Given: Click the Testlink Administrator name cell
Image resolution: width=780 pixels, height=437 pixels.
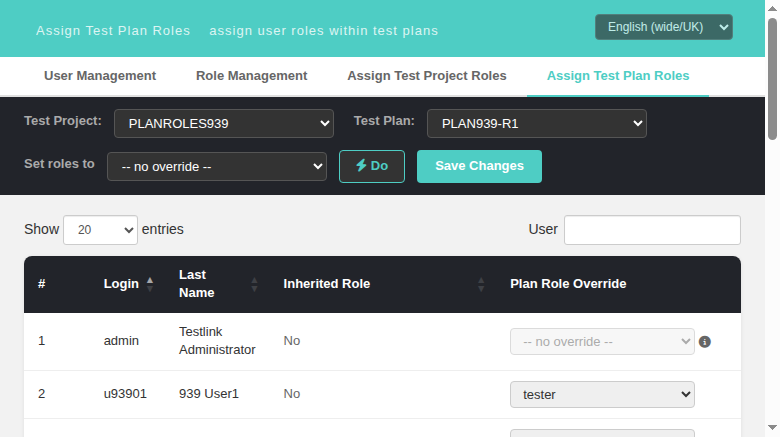Looking at the screenshot, I should tap(217, 341).
